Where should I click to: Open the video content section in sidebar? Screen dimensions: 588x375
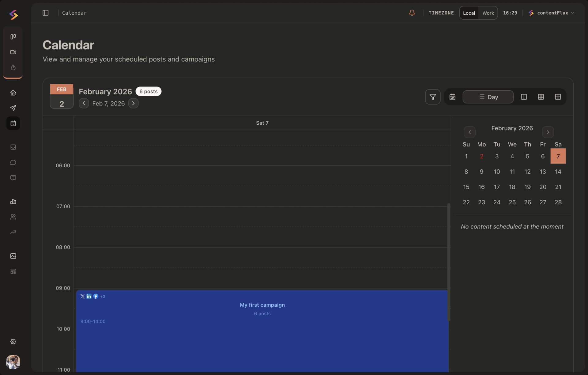[13, 52]
